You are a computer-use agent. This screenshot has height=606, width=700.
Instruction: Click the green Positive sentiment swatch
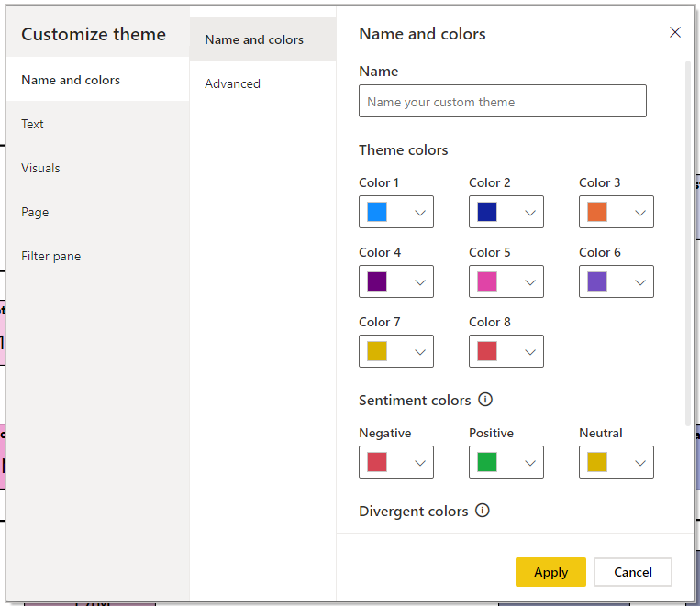tap(487, 462)
